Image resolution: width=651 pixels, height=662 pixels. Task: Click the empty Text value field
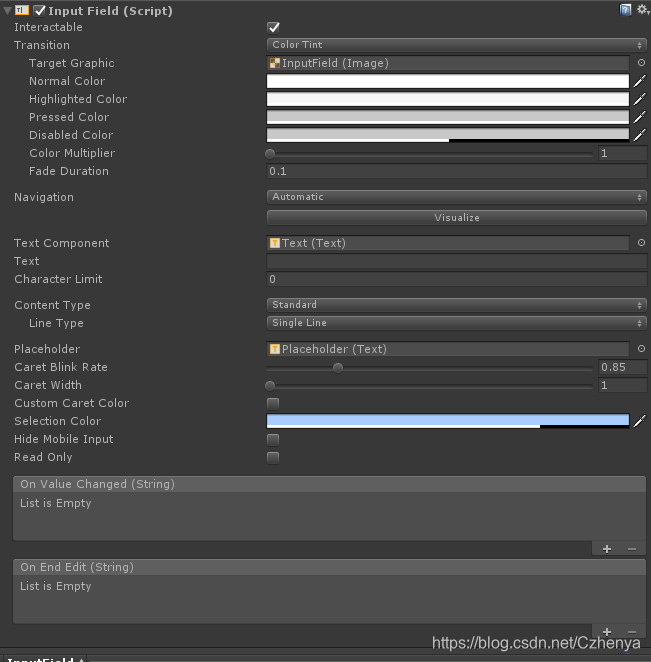coord(456,261)
